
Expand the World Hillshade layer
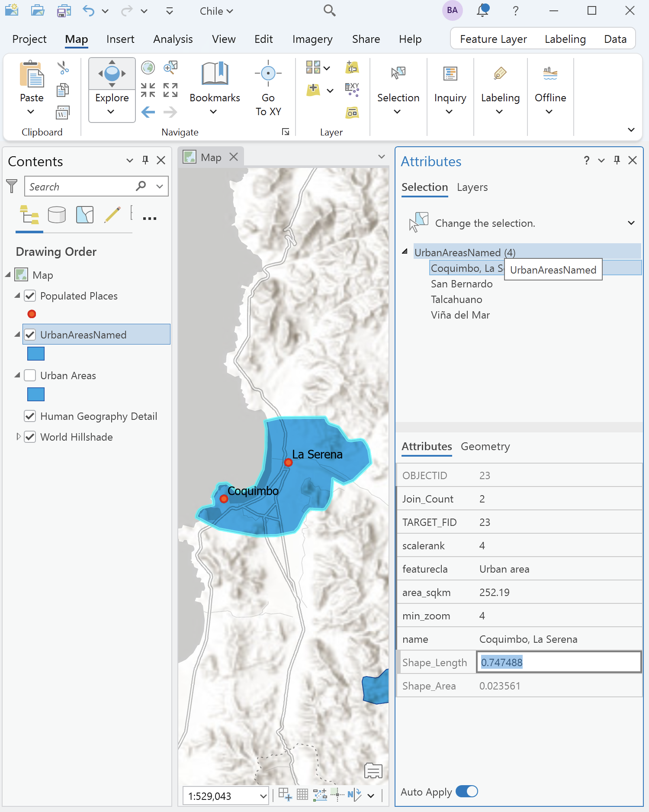coord(18,437)
